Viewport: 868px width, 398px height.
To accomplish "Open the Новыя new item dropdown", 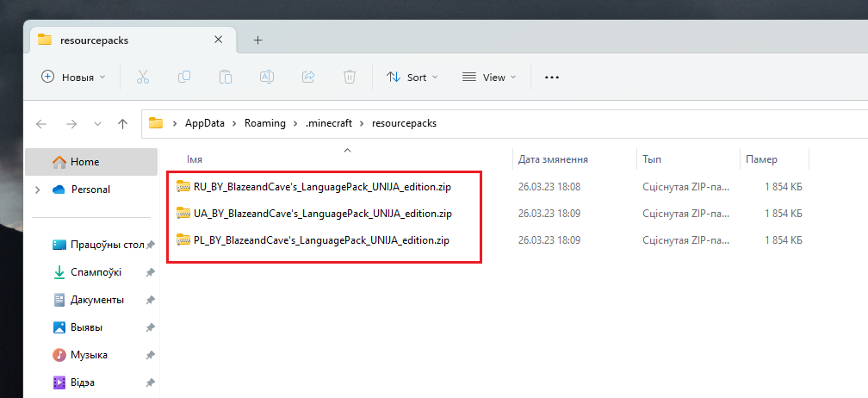I will point(73,77).
